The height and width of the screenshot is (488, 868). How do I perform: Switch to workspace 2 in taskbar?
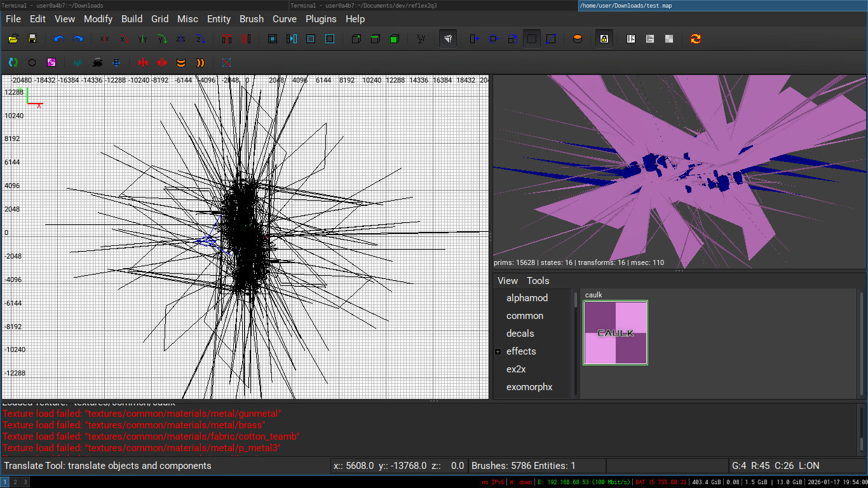(x=15, y=482)
